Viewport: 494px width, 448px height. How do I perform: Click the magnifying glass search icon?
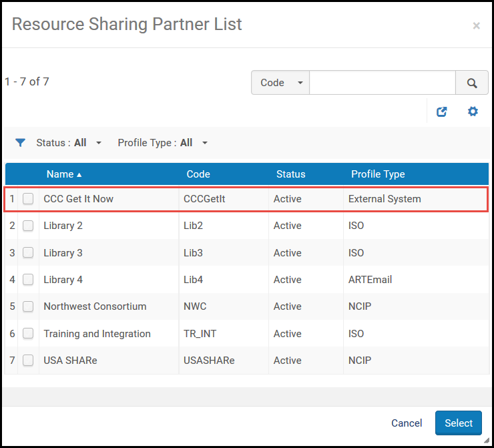[471, 83]
